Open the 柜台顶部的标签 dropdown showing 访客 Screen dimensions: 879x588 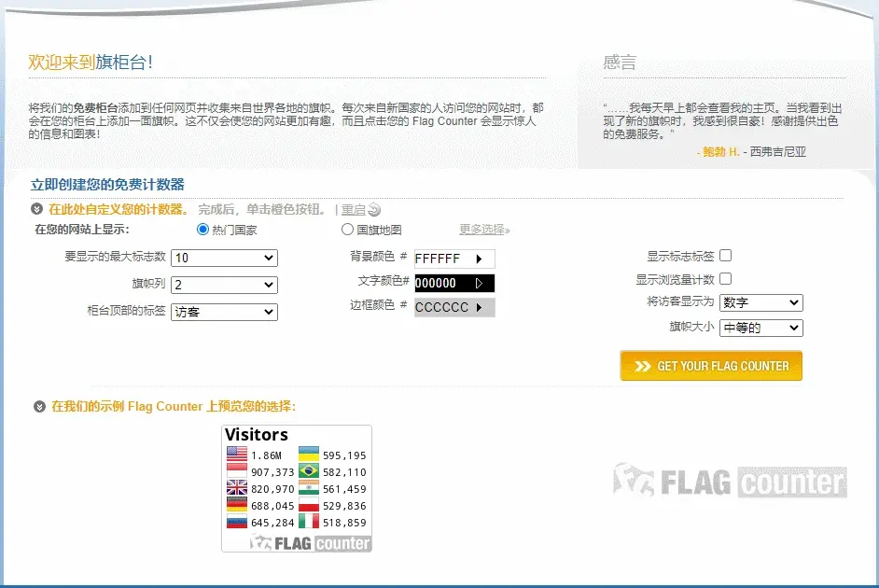pos(224,312)
